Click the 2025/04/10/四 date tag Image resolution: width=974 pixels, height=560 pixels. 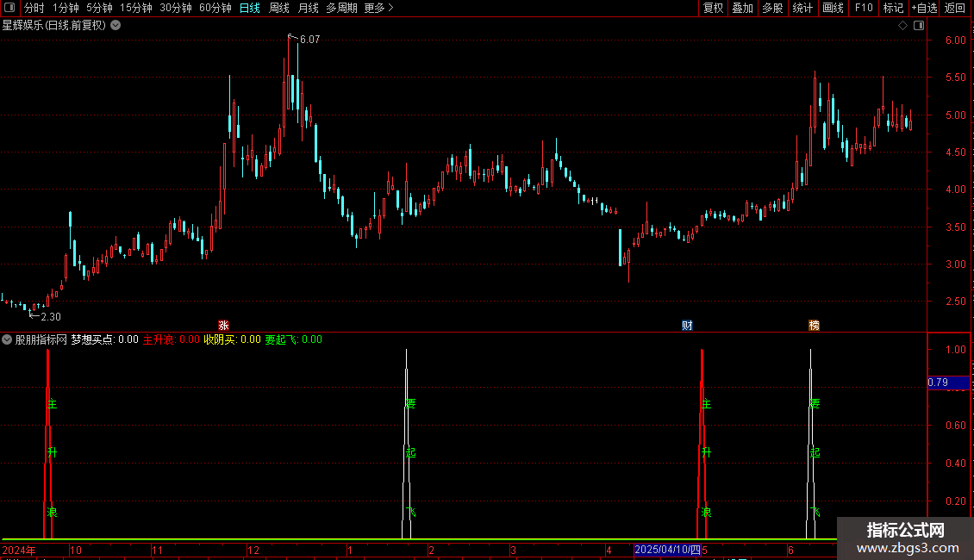667,550
